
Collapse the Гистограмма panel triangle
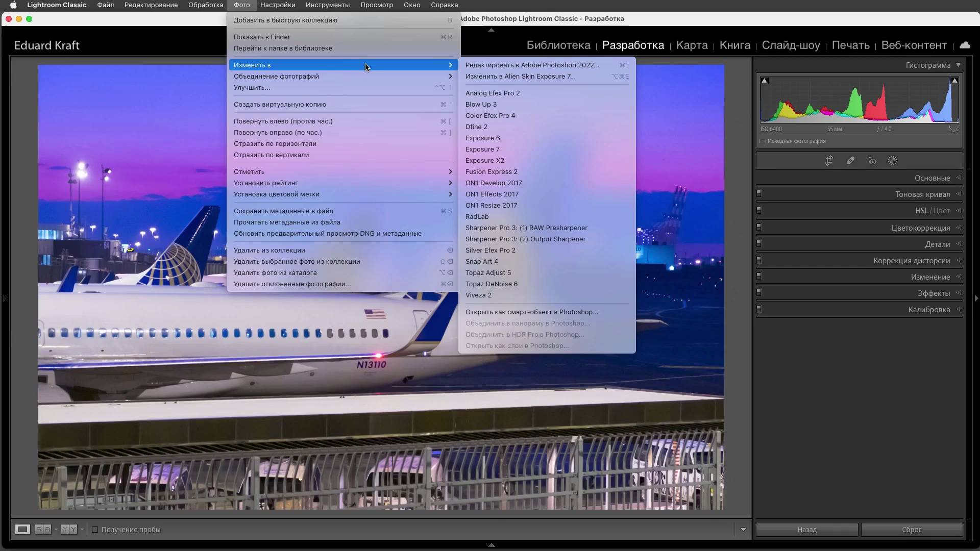pos(958,65)
